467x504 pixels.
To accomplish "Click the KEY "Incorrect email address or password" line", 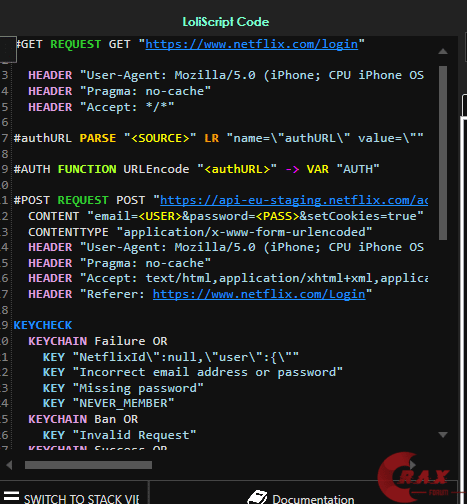I will pos(193,372).
